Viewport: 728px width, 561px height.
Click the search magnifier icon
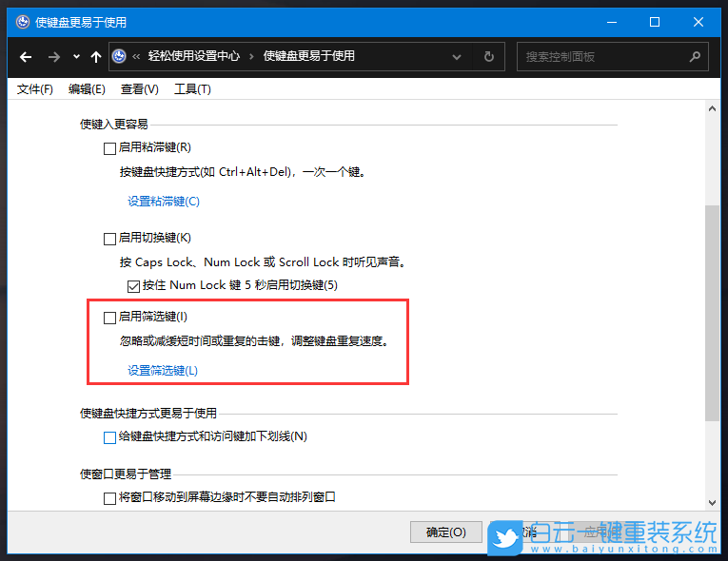point(695,57)
